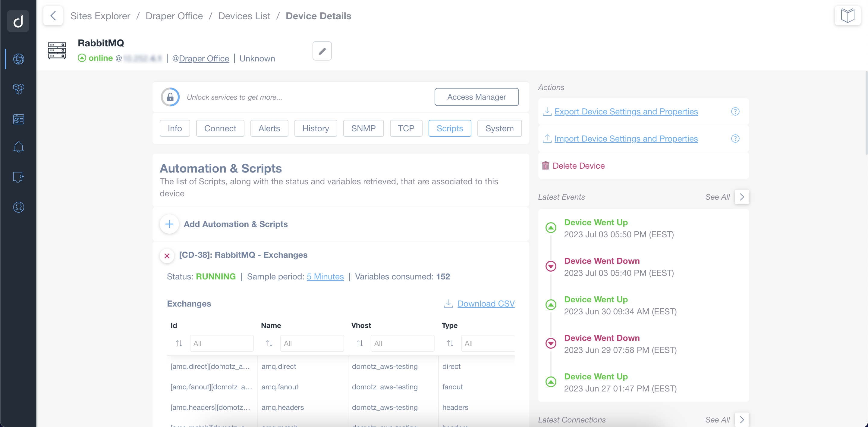Sort the Type column
The image size is (868, 427).
point(450,343)
